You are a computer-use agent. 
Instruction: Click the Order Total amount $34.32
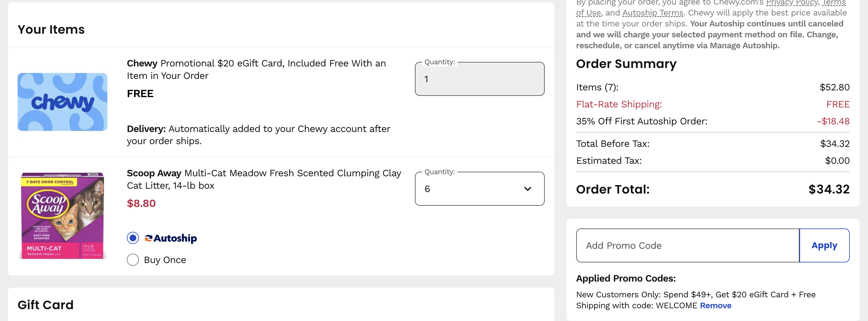tap(829, 190)
